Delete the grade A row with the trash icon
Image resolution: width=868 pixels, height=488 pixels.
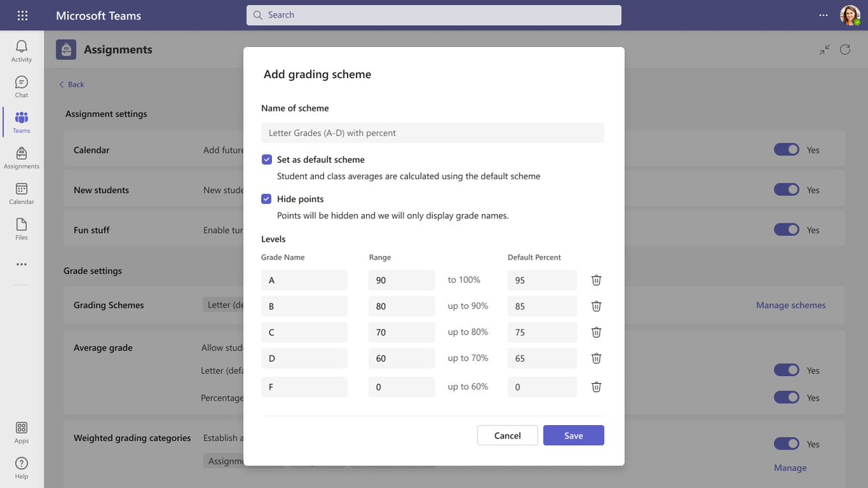595,280
